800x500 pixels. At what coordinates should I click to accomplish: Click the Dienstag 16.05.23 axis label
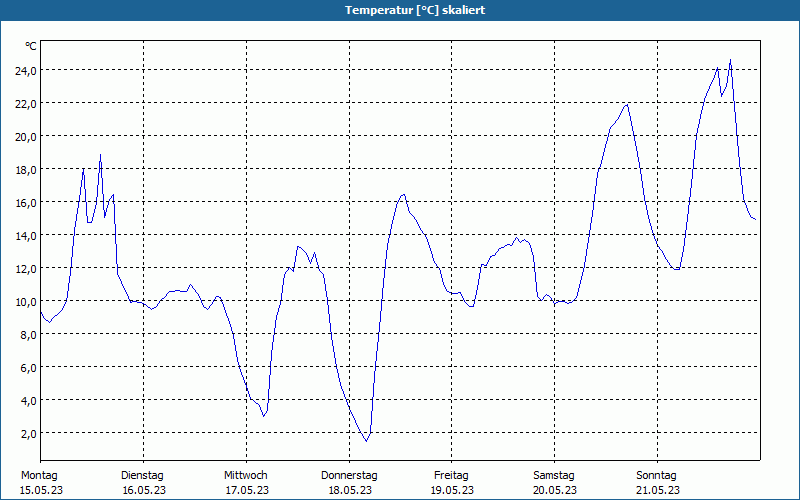point(143,483)
